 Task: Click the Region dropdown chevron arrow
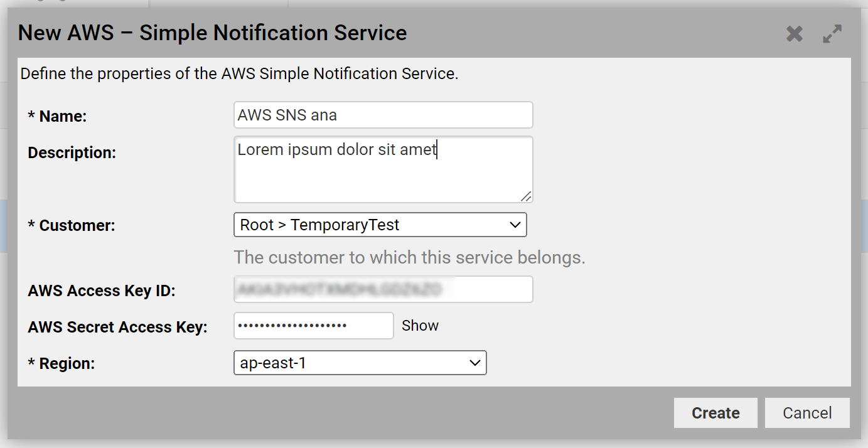click(x=474, y=363)
